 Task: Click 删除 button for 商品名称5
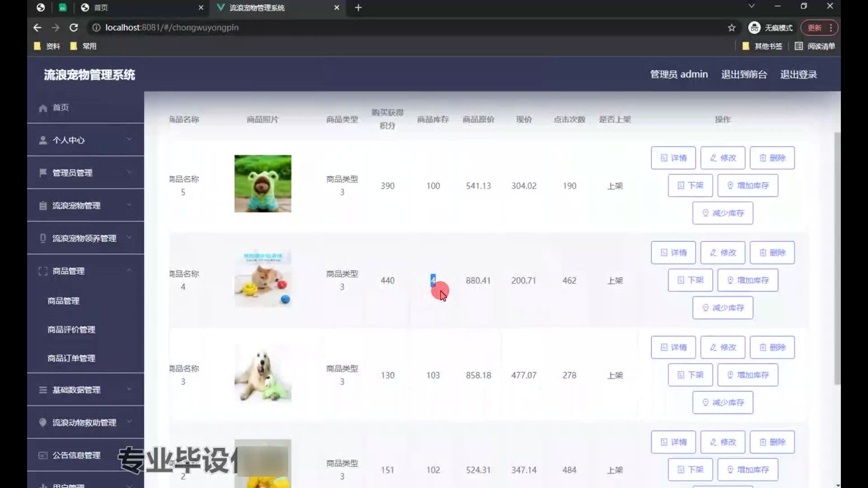tap(772, 158)
